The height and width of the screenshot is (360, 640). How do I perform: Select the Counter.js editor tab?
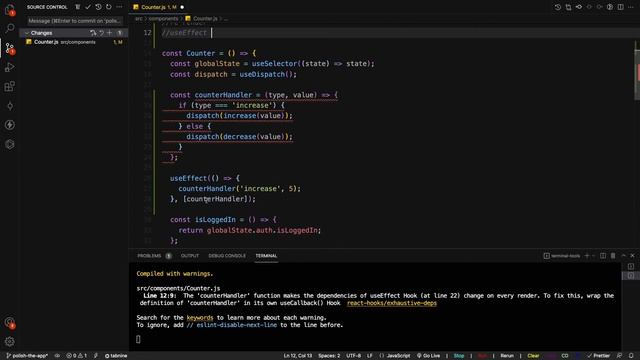coord(158,7)
